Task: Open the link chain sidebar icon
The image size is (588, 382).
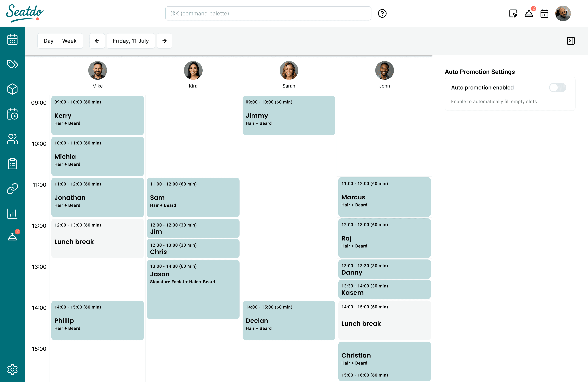Action: click(12, 189)
